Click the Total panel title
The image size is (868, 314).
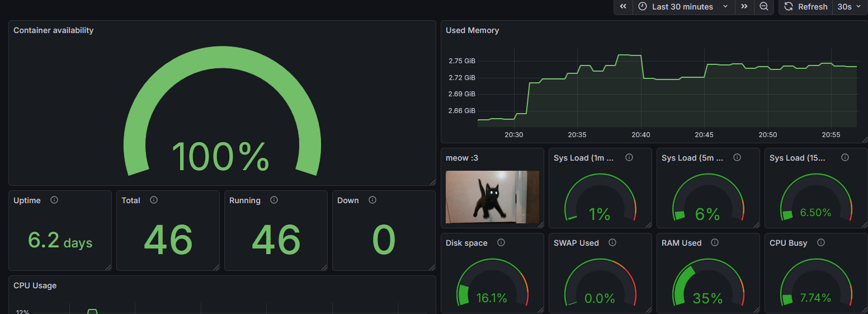point(131,200)
